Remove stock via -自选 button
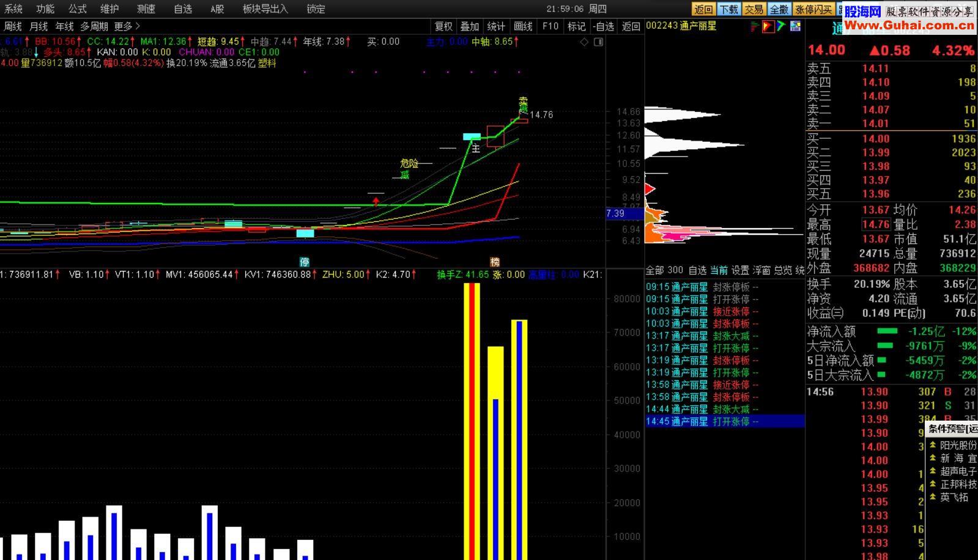The width and height of the screenshot is (978, 560). click(x=604, y=26)
